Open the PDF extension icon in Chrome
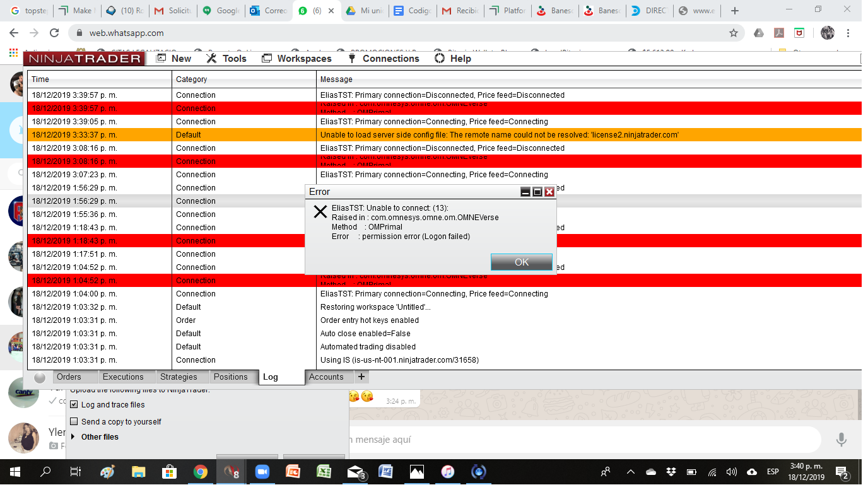Screen dimensions: 868x497 click(x=779, y=33)
